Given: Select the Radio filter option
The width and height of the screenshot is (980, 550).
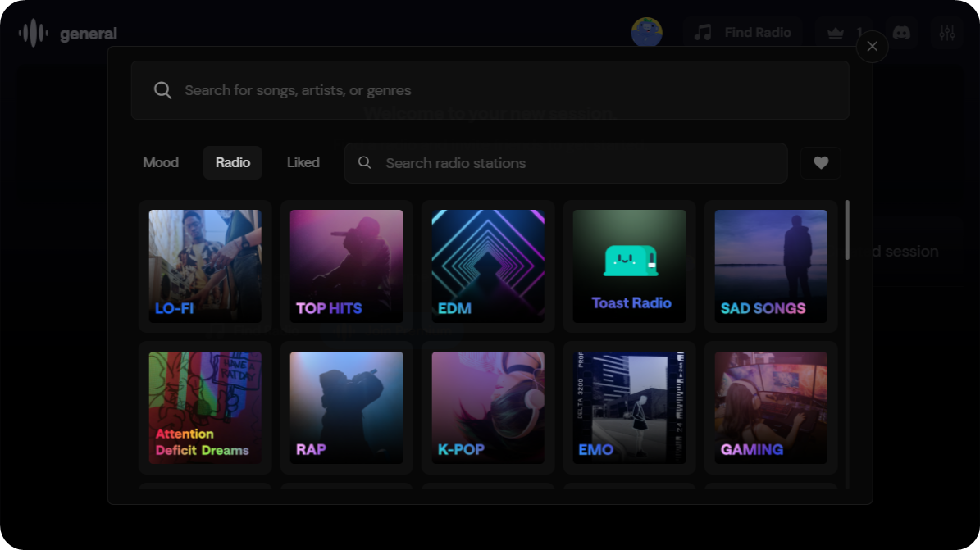Looking at the screenshot, I should (x=232, y=162).
